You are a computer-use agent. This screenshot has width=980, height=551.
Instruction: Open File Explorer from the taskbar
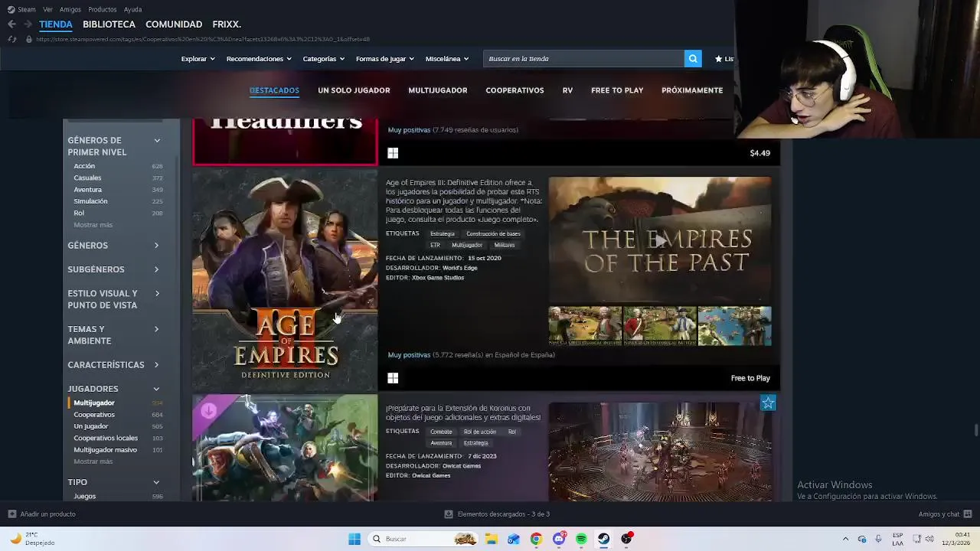click(x=491, y=539)
